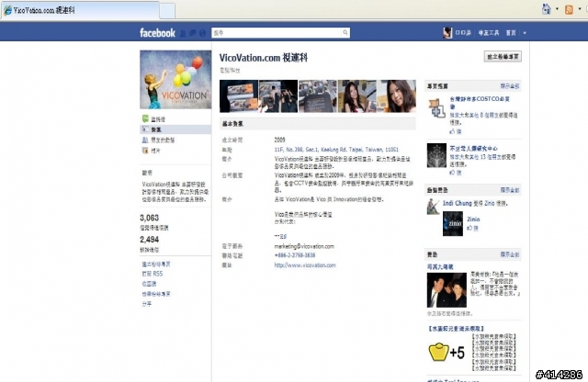This screenshot has width=588, height=382.
Task: Open a new browser tab
Action: tap(167, 11)
